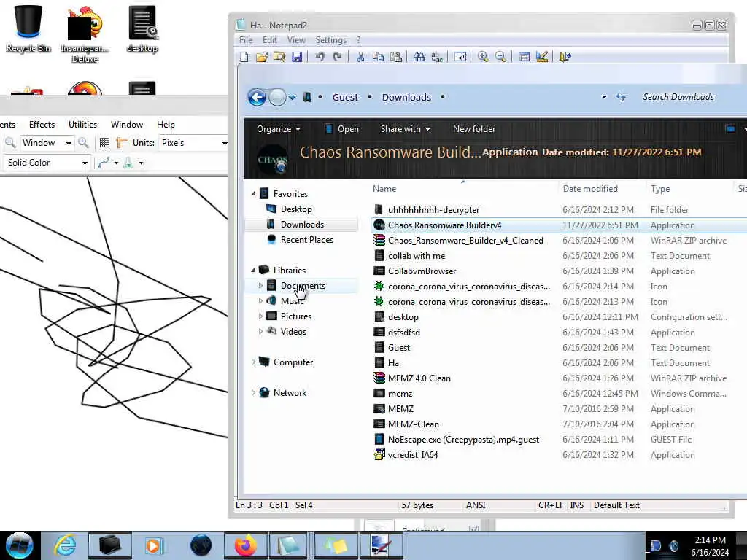Select the CollabvmBrowser file
This screenshot has height=560, width=747.
point(422,271)
